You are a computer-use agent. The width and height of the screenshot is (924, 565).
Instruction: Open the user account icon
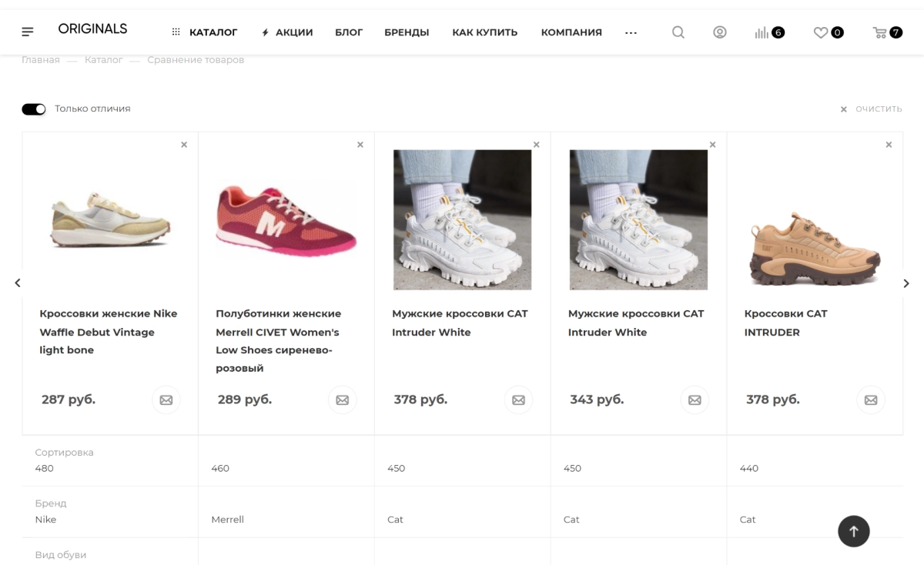(x=720, y=32)
